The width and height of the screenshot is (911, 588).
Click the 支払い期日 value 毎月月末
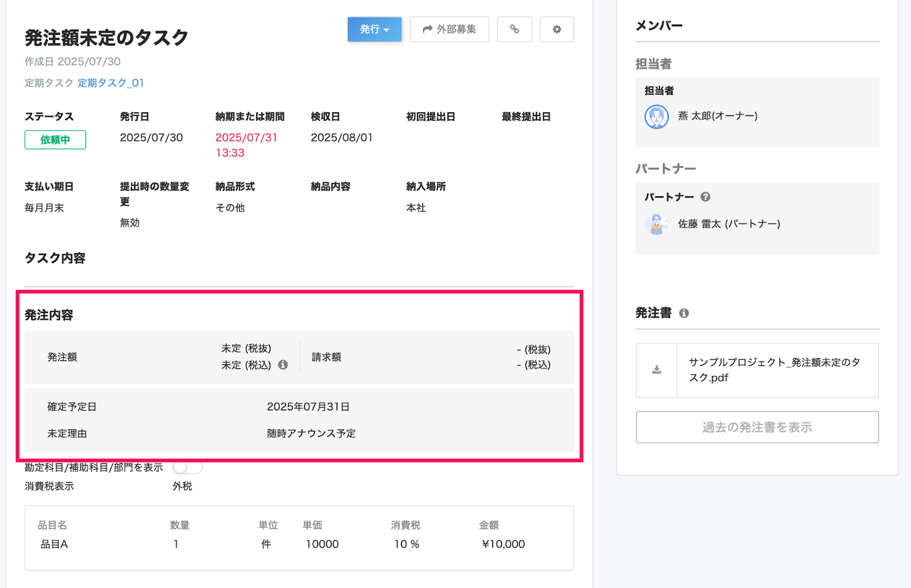[44, 208]
